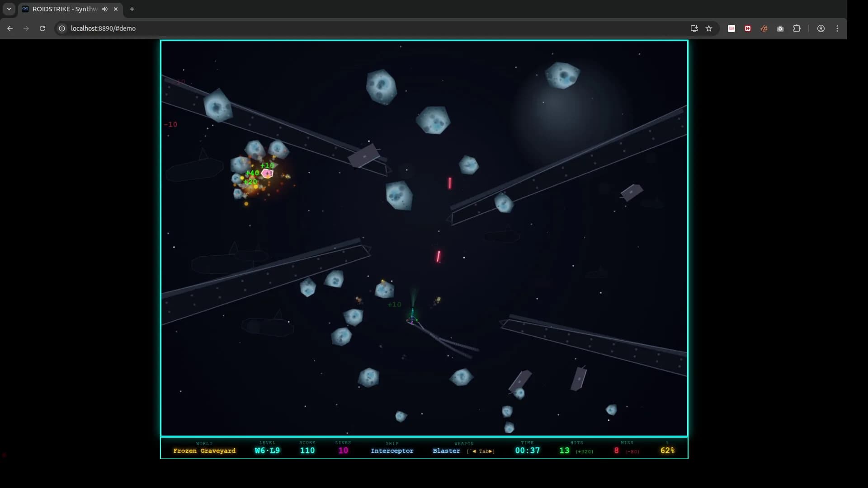Expand the tab search dropdown arrow

pyautogui.click(x=9, y=9)
